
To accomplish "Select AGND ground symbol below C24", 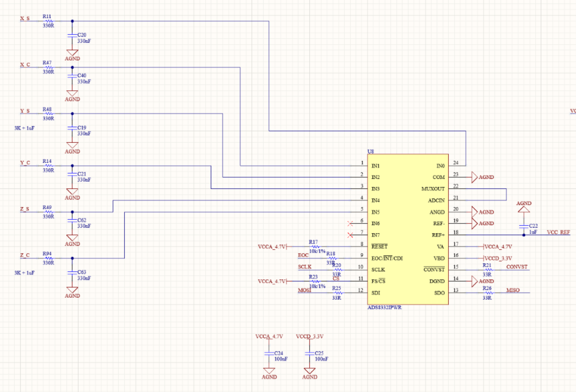I will pos(269,373).
